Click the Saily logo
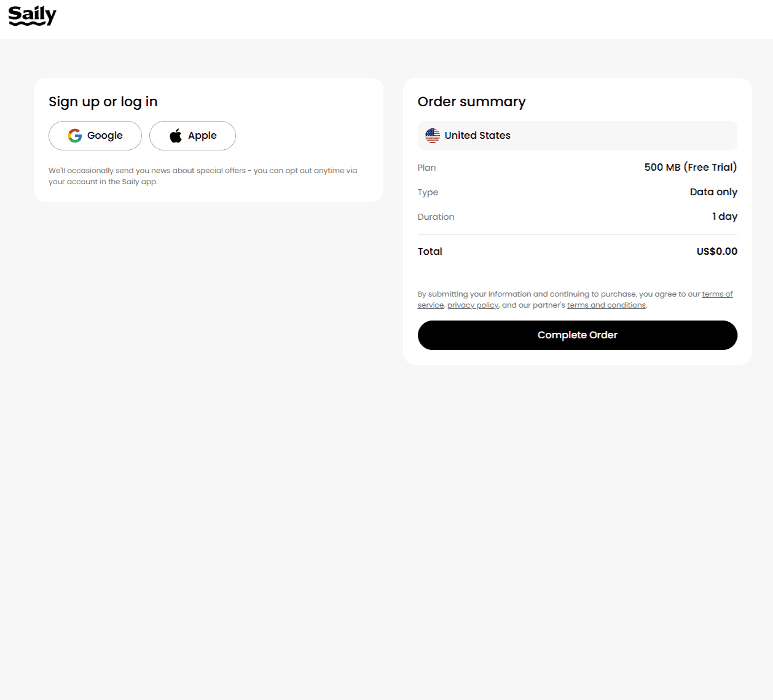The width and height of the screenshot is (773, 700). [32, 16]
